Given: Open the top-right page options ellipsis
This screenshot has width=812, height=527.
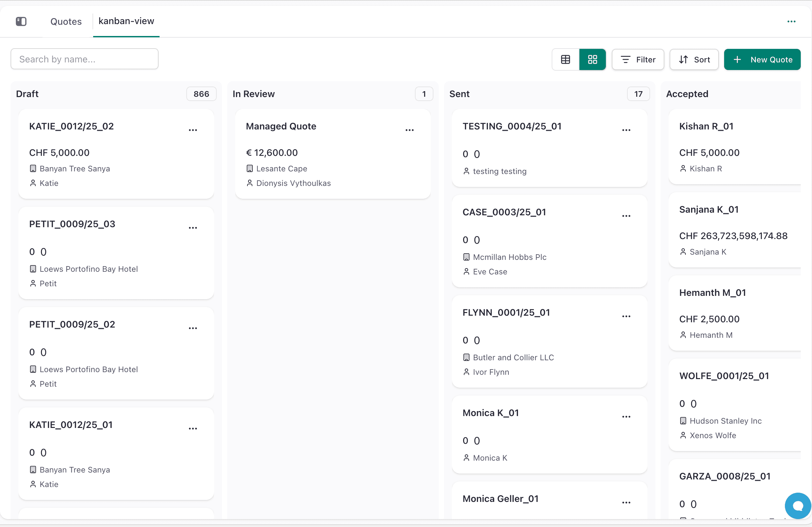Looking at the screenshot, I should pyautogui.click(x=791, y=21).
